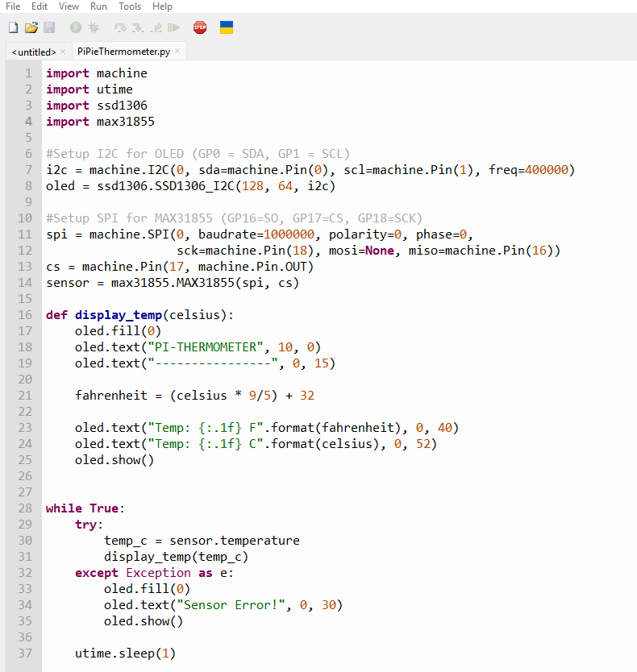
Task: Click on "sensor.temperature" in line 30
Action: pyautogui.click(x=234, y=541)
